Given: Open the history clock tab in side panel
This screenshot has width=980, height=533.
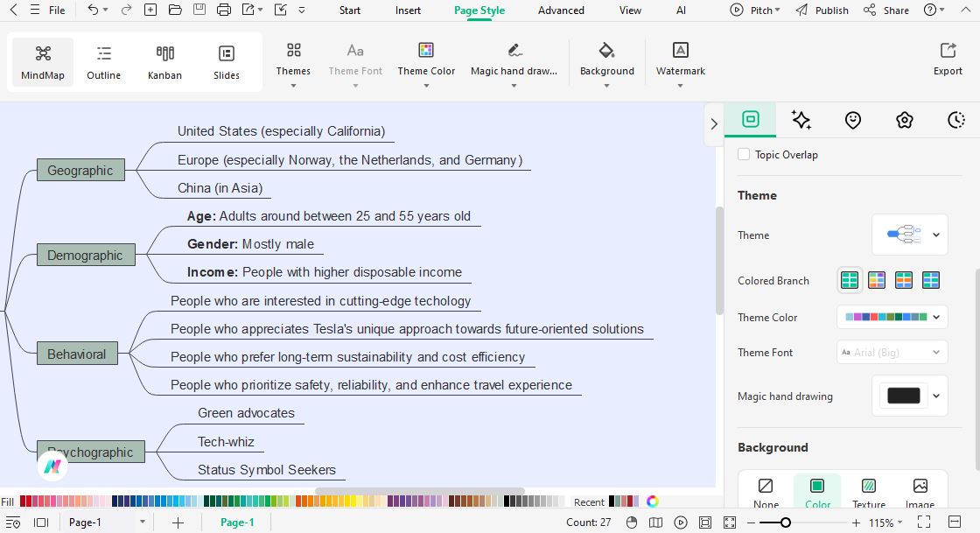Looking at the screenshot, I should 956,120.
